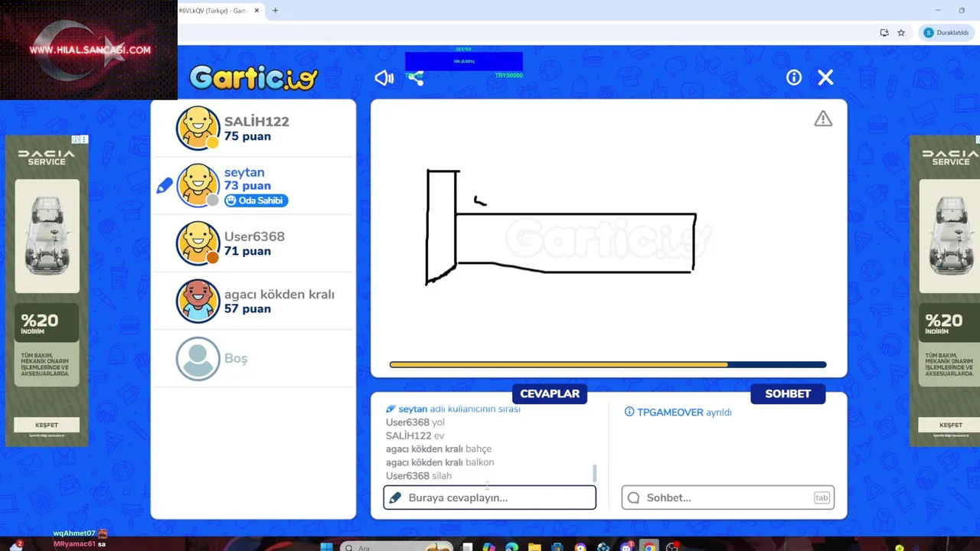Open Microsoft Store from the taskbar
The height and width of the screenshot is (551, 980).
click(557, 547)
